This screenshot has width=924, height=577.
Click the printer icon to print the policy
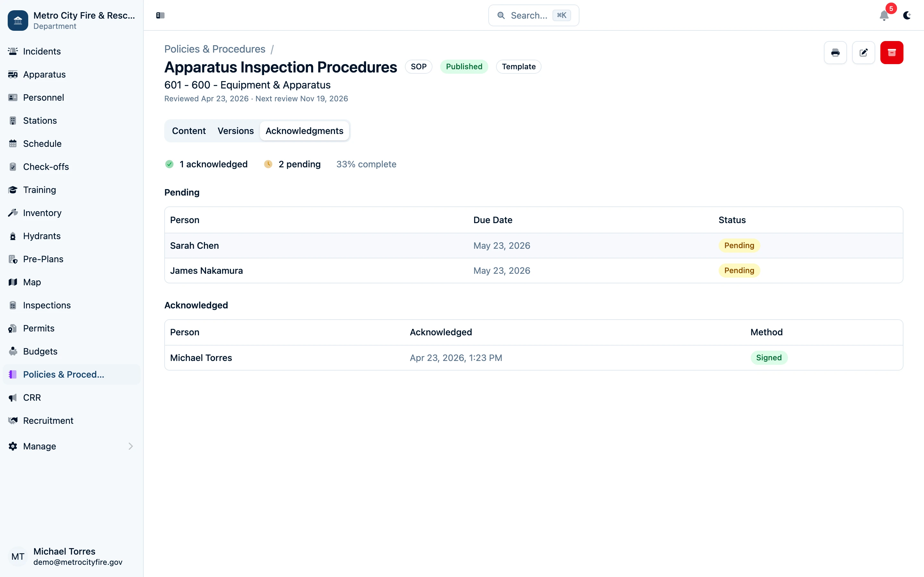[x=835, y=52]
